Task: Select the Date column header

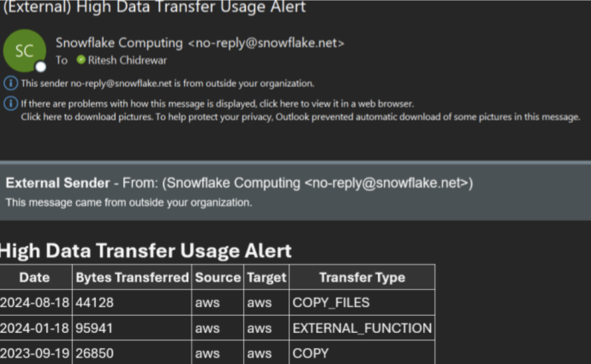Action: pyautogui.click(x=35, y=277)
